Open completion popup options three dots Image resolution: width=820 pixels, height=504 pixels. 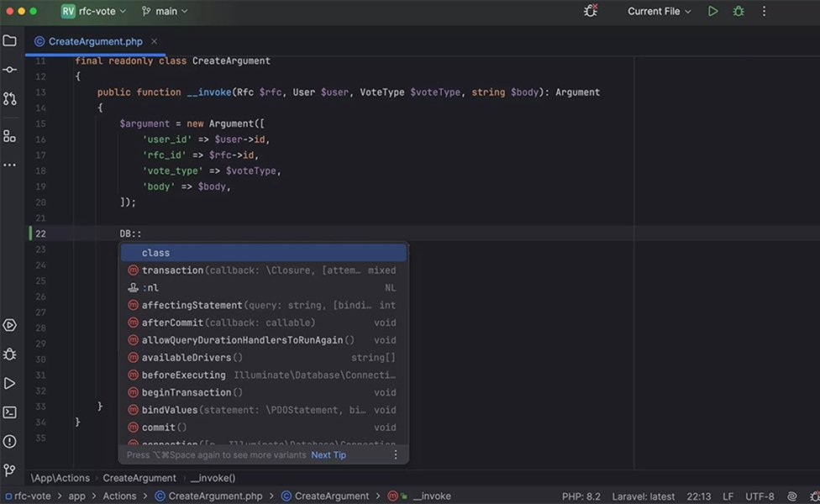pos(396,454)
